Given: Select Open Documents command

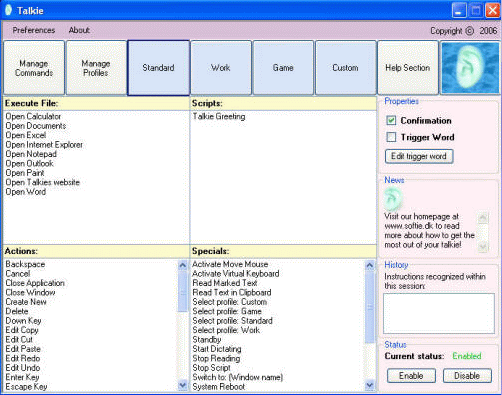Looking at the screenshot, I should point(36,126).
